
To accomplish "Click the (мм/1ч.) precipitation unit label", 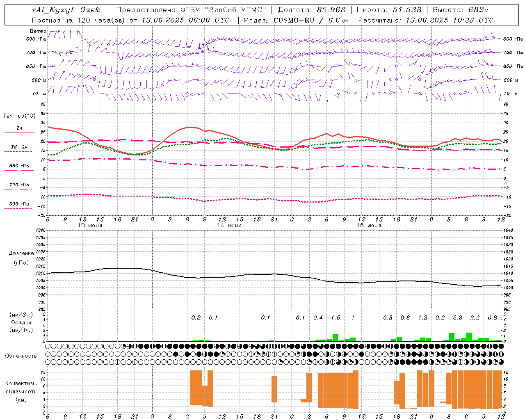I will [21, 330].
